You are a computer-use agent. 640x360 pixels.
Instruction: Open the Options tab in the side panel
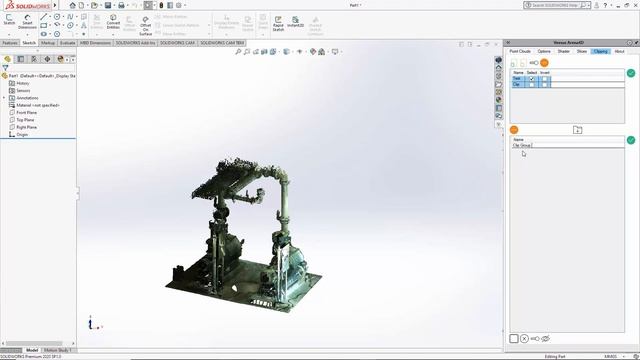[x=544, y=51]
